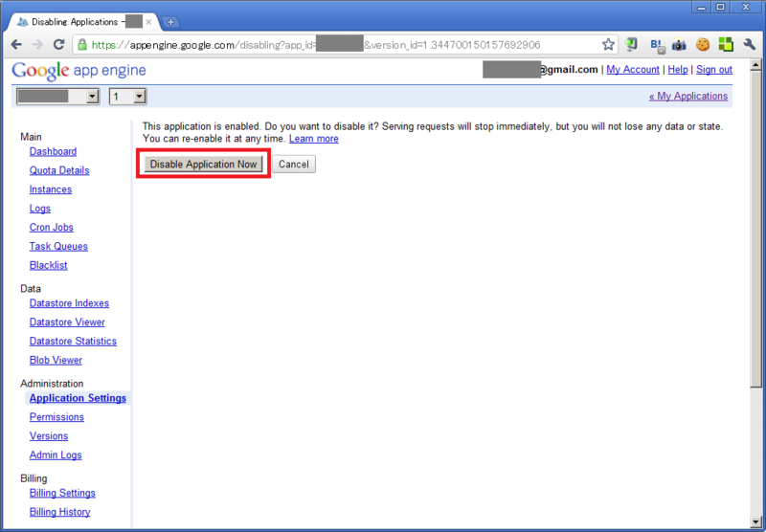
Task: Click Disable Application Now button
Action: [x=203, y=164]
